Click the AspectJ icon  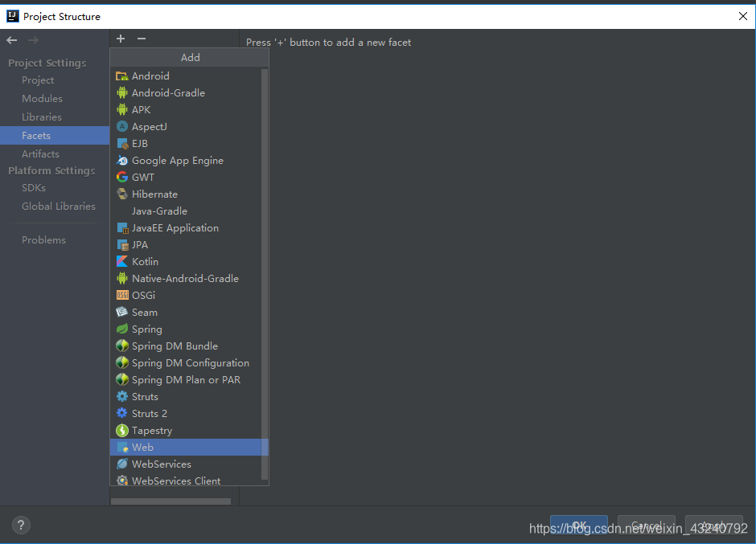[122, 127]
